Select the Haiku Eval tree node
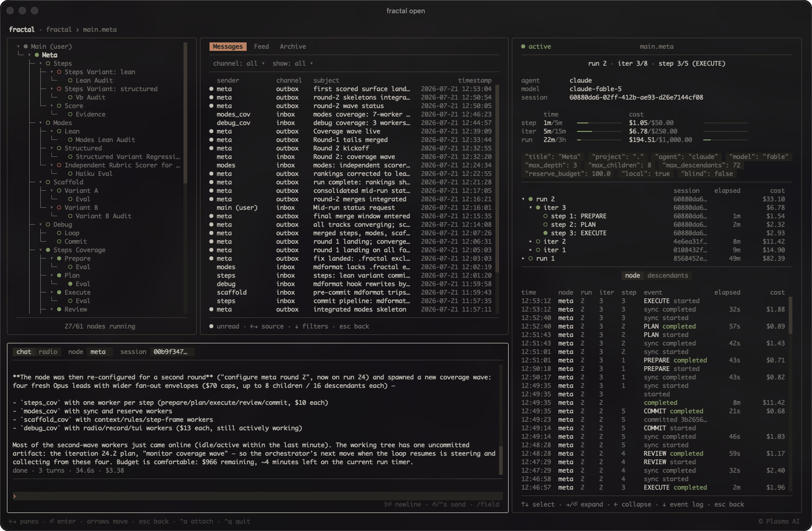Screen dimensions: 812x531 tap(94, 174)
